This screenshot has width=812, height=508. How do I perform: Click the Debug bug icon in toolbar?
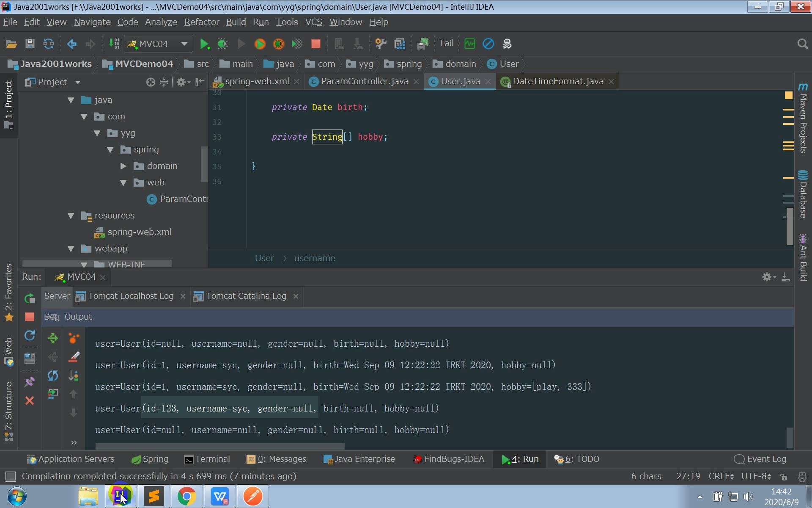pos(222,44)
